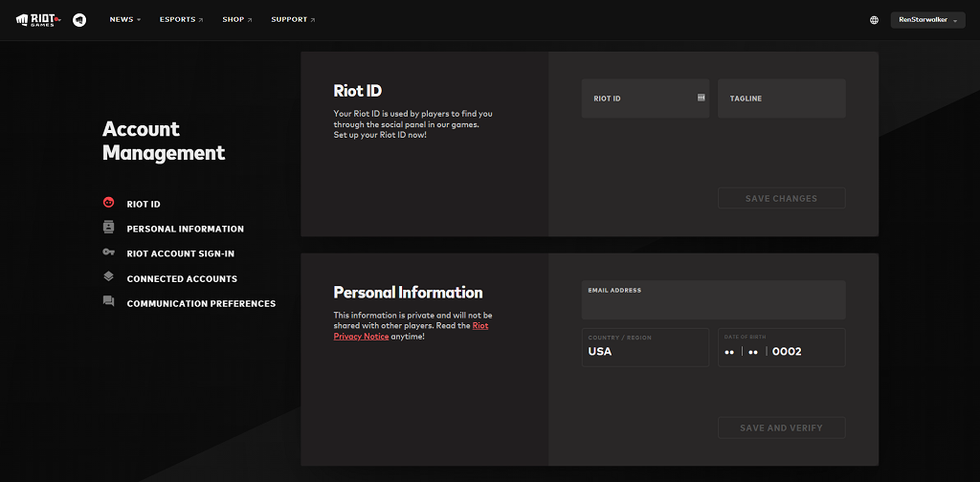Open the round Riot fist icon
980x482 pixels.
point(79,19)
